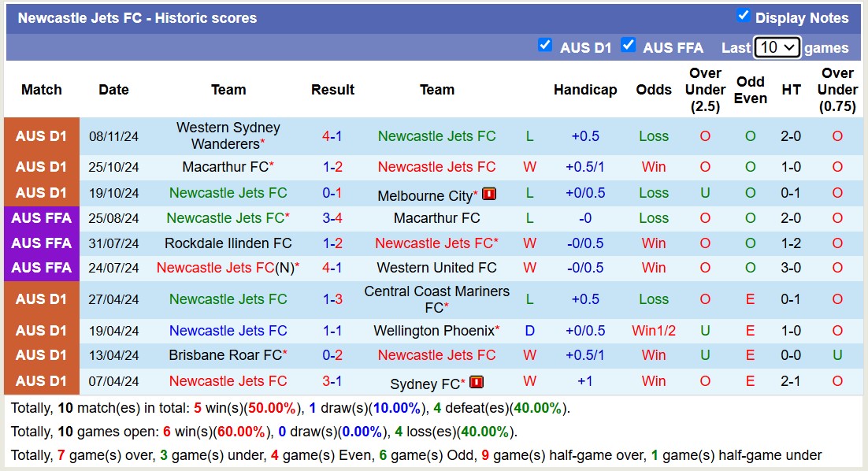Click the asterisk next to Newcastle Jets FC(N)
868x471 pixels.
point(296,266)
